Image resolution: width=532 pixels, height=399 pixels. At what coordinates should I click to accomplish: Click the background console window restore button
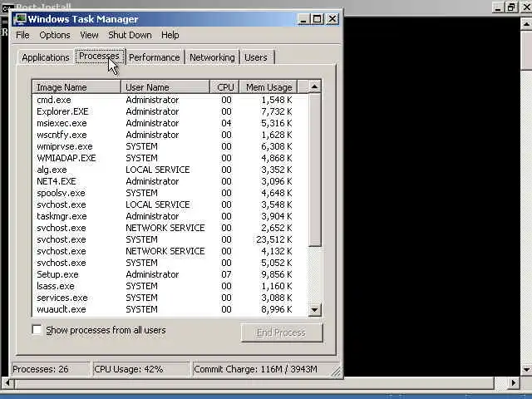click(x=511, y=7)
